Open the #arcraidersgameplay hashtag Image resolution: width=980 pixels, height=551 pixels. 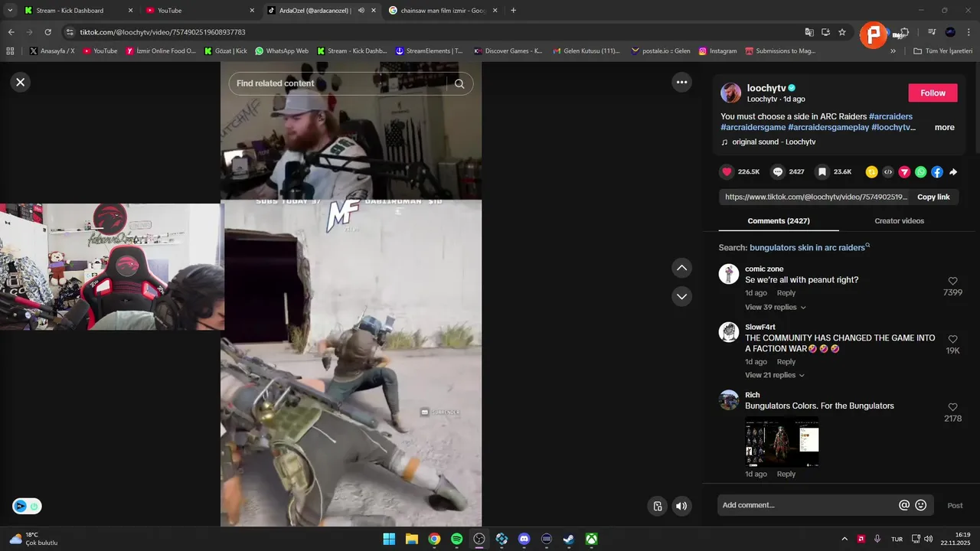(828, 127)
